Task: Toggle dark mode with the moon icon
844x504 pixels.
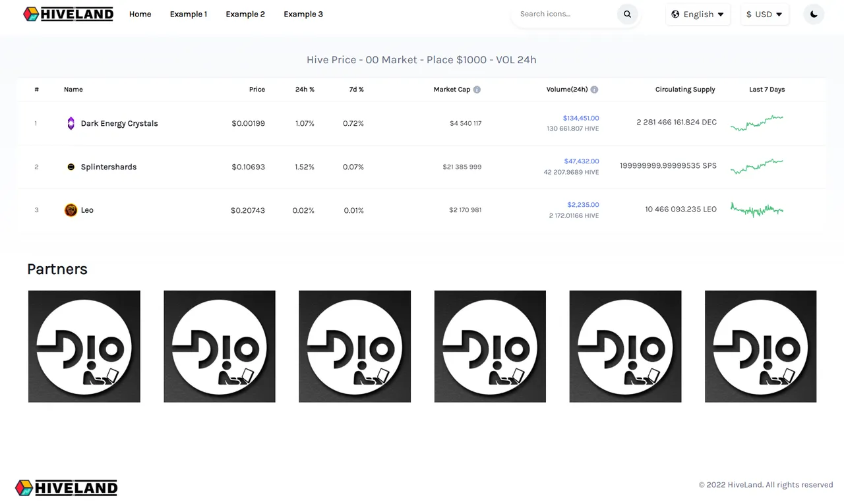Action: (814, 14)
